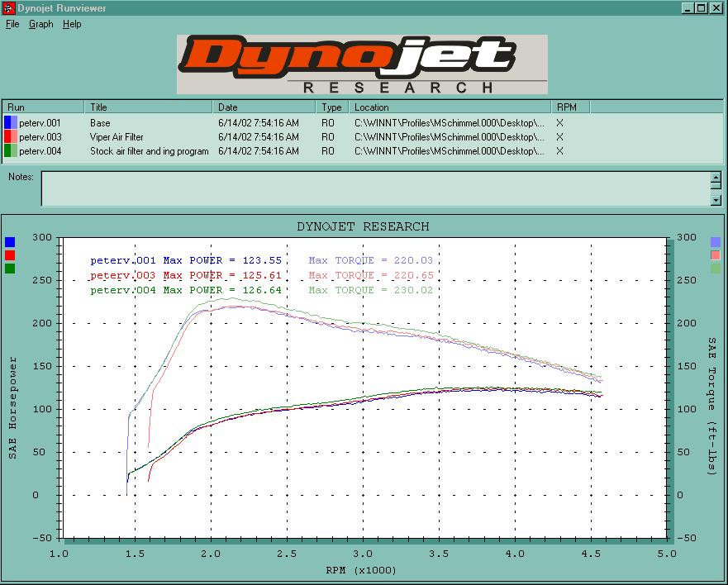728x585 pixels.
Task: Toggle the RPM X mark for peterv.003
Action: pos(559,137)
